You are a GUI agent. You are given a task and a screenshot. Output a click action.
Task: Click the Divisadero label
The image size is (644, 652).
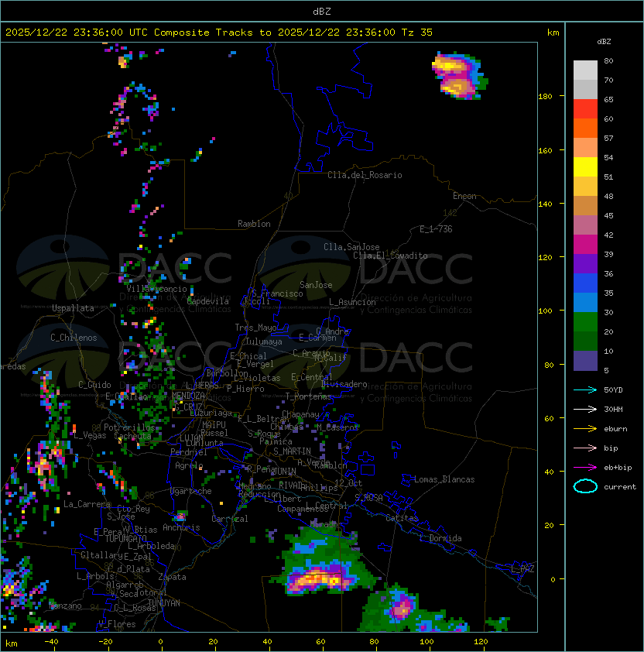point(344,384)
